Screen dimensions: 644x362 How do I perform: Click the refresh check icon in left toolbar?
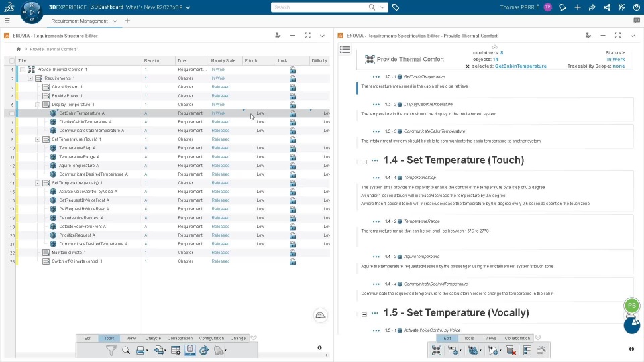204,351
